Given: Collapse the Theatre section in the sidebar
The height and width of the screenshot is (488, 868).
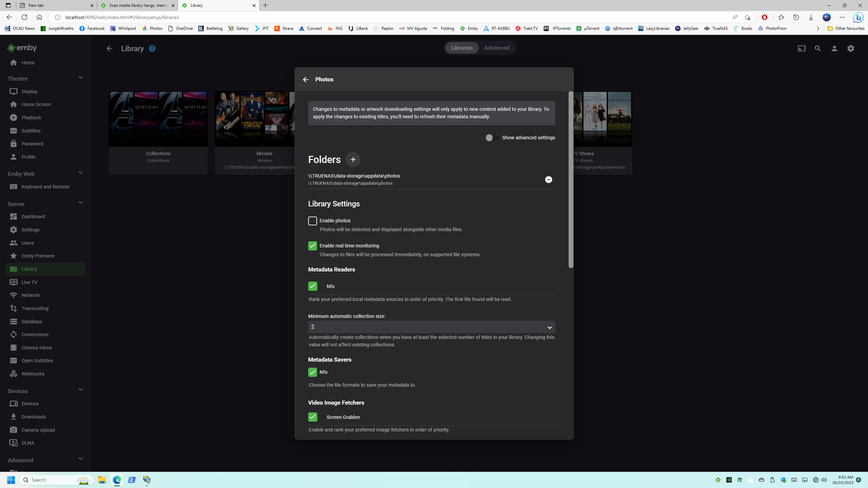Looking at the screenshot, I should point(80,78).
